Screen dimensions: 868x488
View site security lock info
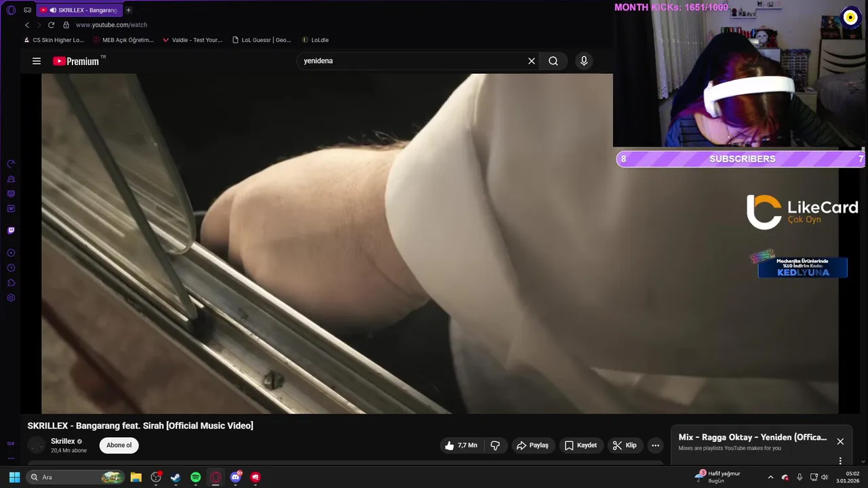(66, 25)
